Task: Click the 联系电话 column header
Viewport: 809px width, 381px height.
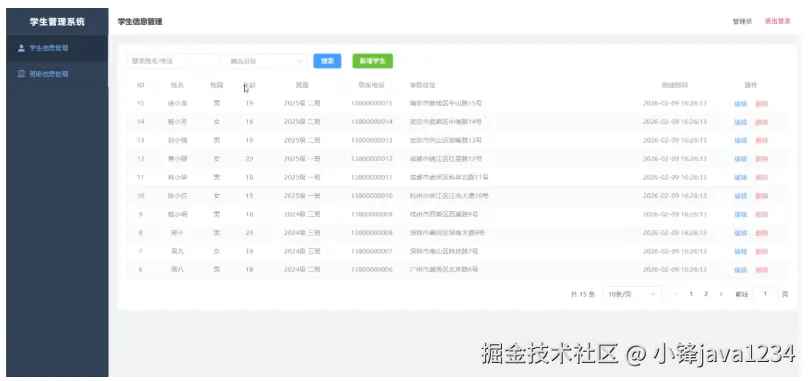Action: (371, 85)
